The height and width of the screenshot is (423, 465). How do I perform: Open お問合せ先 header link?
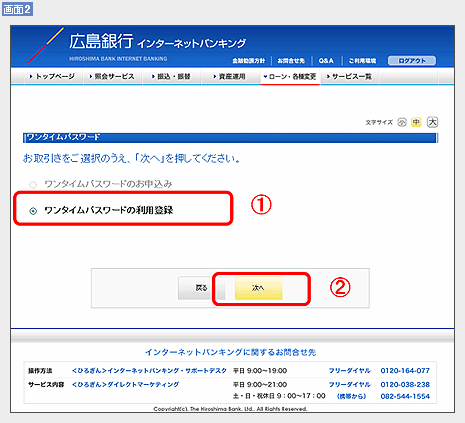291,61
